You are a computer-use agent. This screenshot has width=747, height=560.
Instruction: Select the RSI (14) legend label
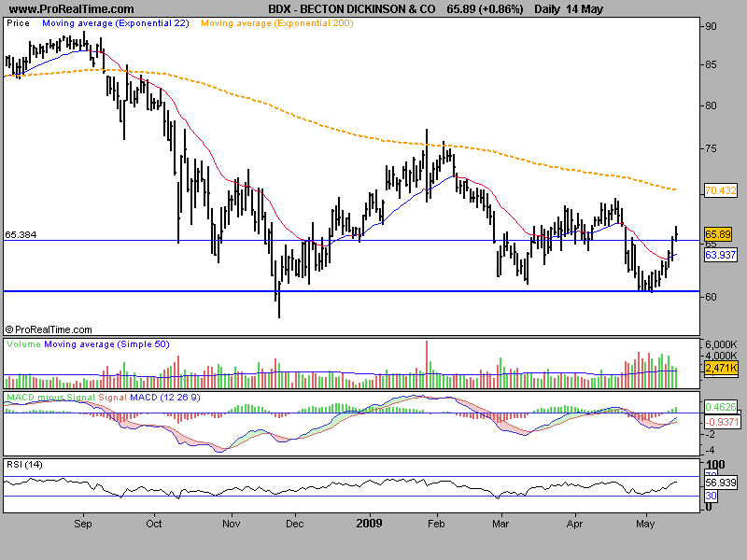(x=24, y=465)
